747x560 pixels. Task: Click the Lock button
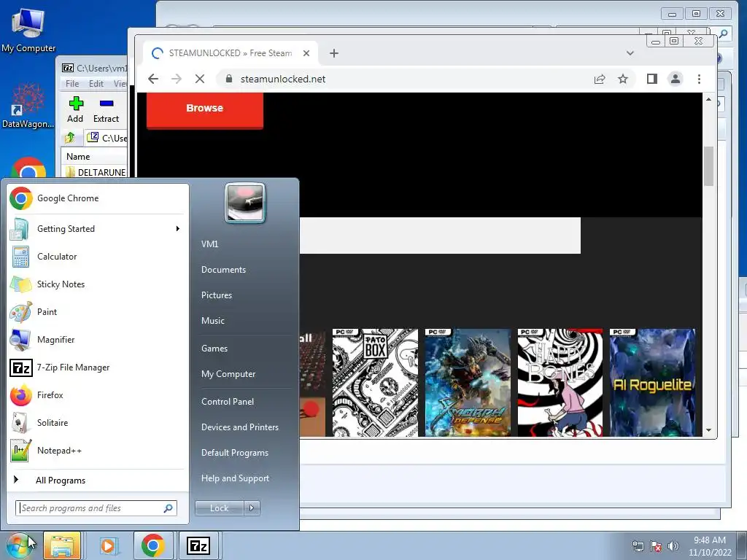coord(219,508)
